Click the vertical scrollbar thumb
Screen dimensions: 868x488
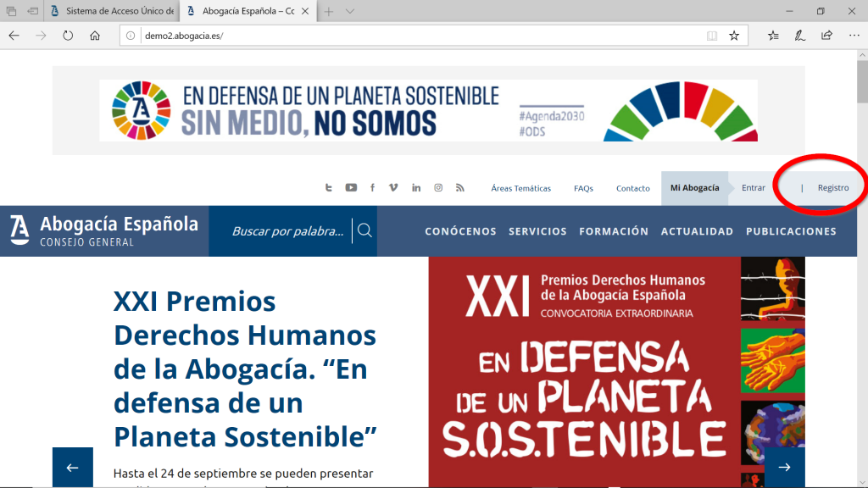pos(862,80)
